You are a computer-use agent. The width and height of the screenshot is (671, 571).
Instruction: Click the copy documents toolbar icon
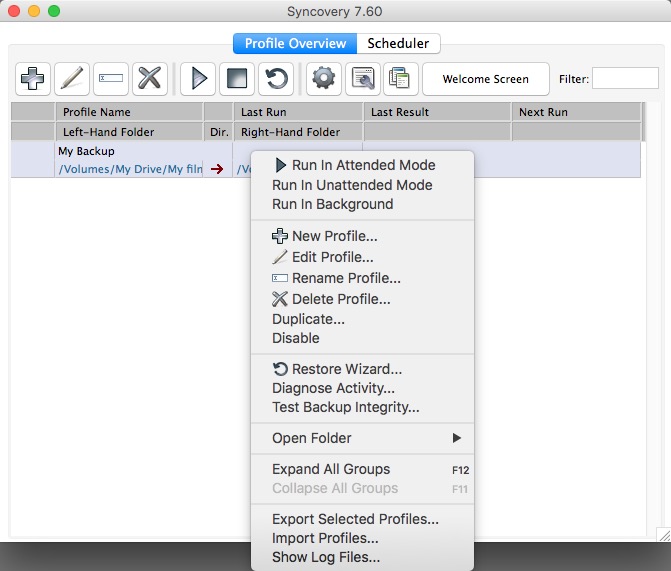[401, 79]
